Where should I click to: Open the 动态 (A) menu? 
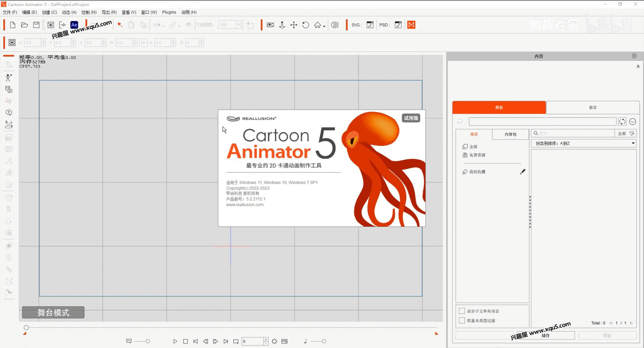[69, 12]
